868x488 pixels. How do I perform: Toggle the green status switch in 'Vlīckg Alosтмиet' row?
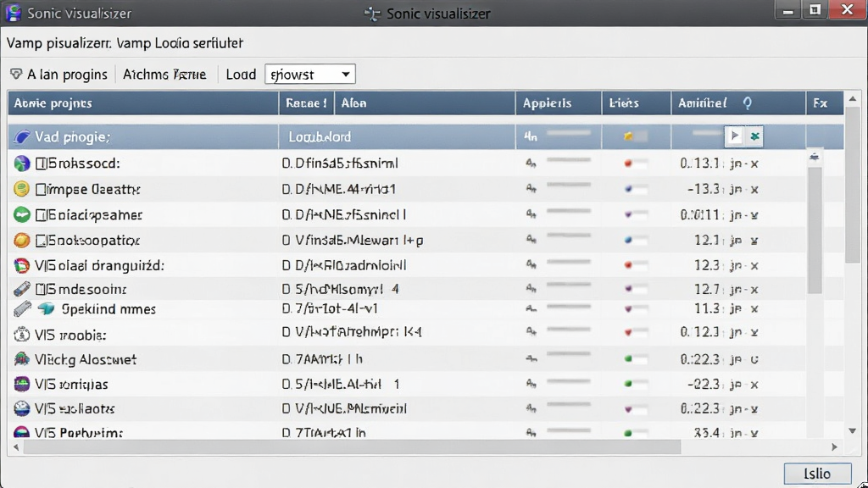pos(636,359)
